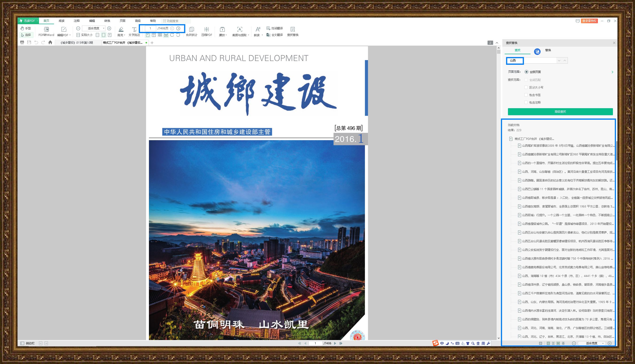Select the 手型 hand tool
Viewport: 635px width, 364px height.
point(26,28)
